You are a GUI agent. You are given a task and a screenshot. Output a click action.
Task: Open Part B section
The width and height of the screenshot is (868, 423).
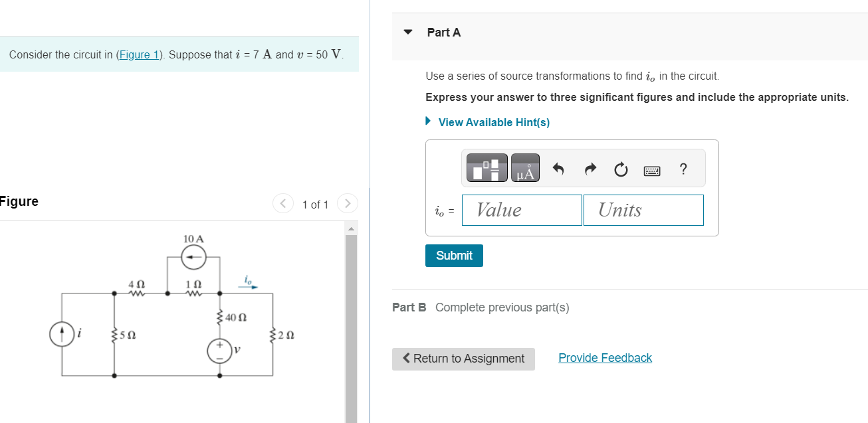point(409,307)
